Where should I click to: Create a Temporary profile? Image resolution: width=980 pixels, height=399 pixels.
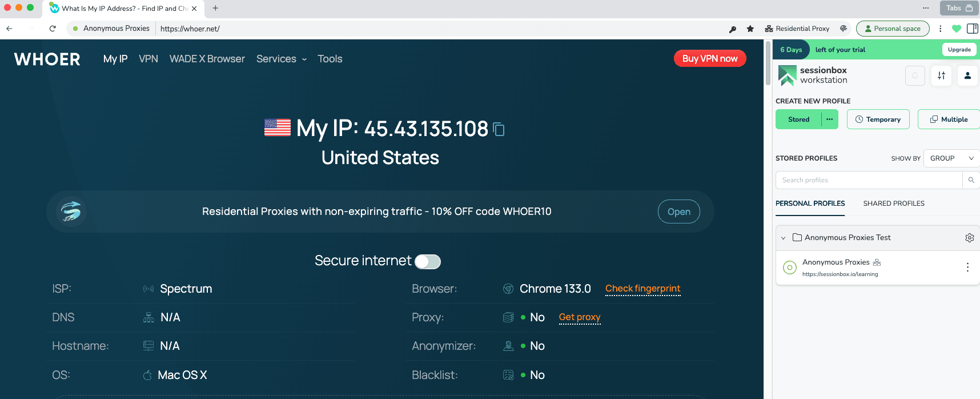[x=878, y=119]
